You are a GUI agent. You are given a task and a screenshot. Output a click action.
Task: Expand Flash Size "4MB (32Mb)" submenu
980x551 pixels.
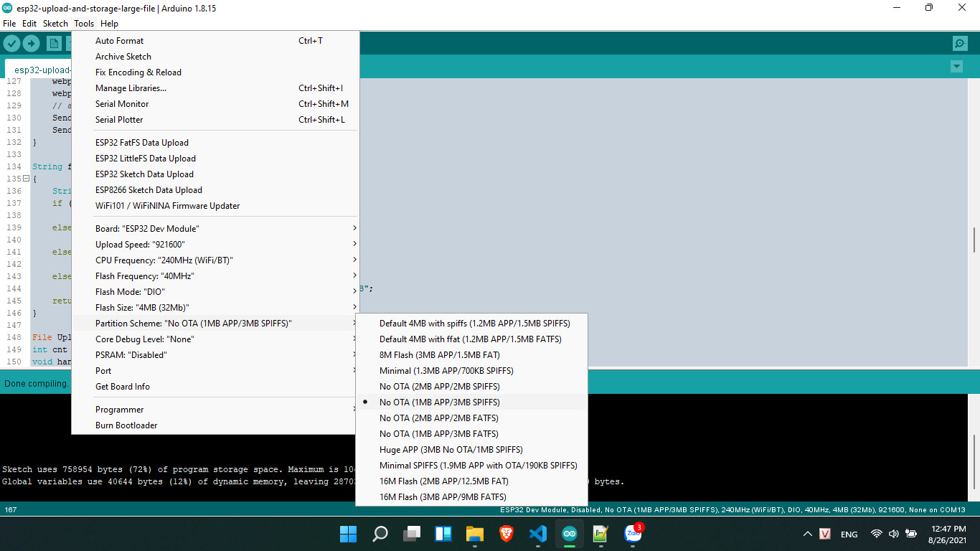coord(215,308)
